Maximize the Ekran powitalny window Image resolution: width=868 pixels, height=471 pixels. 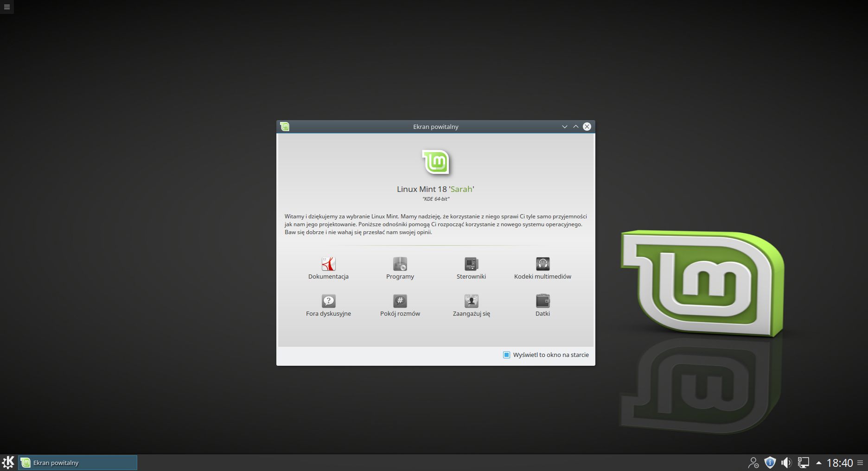pyautogui.click(x=575, y=127)
